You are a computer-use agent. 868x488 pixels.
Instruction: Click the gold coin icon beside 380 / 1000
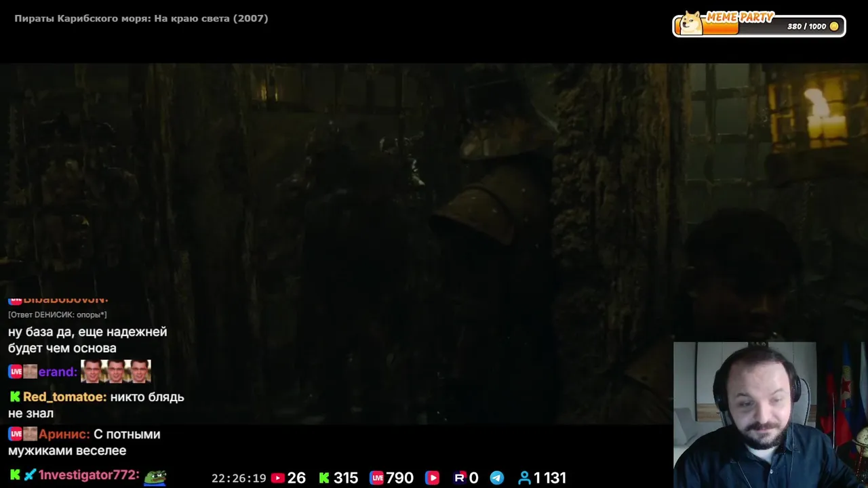click(x=834, y=26)
